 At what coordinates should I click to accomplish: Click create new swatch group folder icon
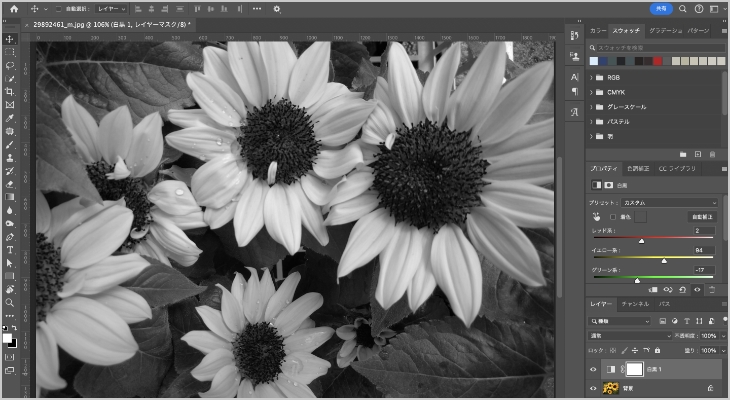tap(683, 154)
